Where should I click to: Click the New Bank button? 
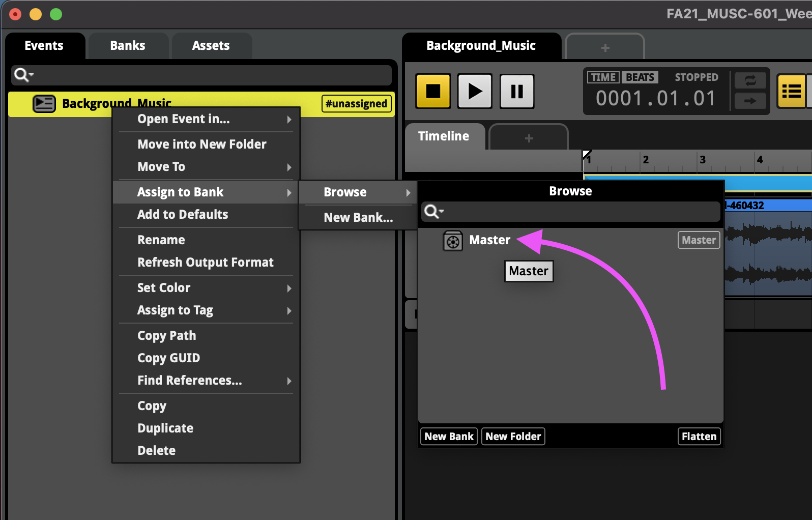click(449, 437)
